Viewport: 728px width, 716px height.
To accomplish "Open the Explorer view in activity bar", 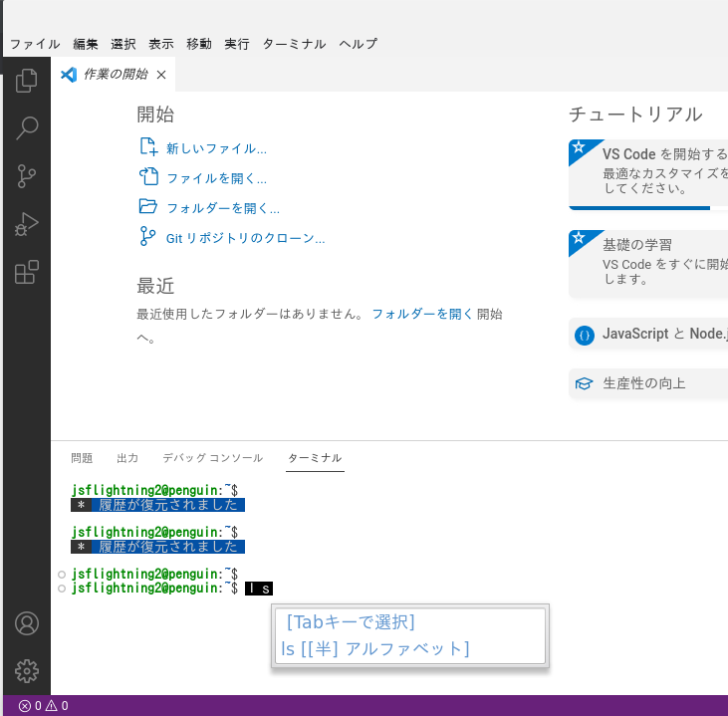I will pos(27,81).
